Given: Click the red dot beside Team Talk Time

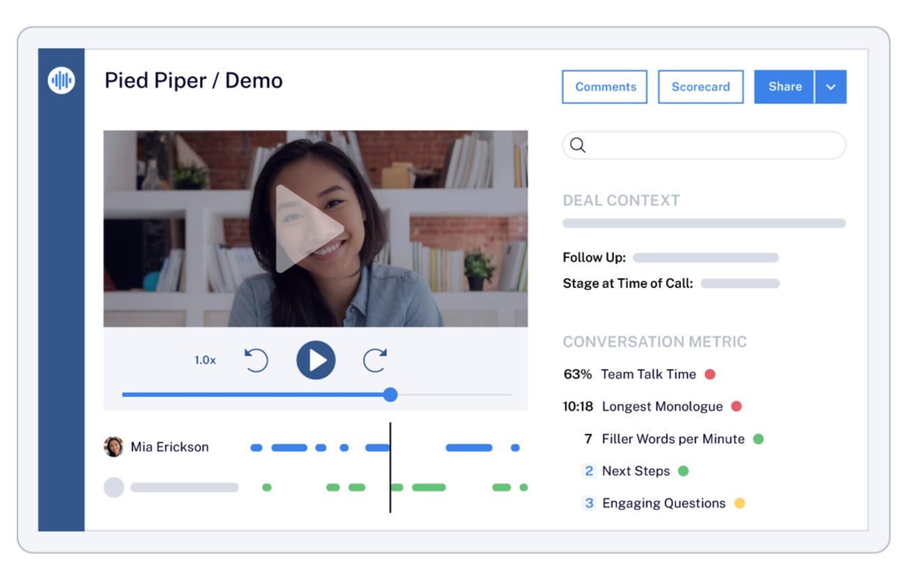Looking at the screenshot, I should (710, 374).
